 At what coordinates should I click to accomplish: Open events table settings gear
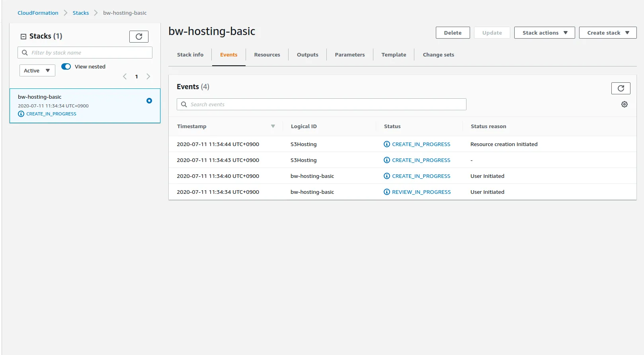click(x=624, y=104)
